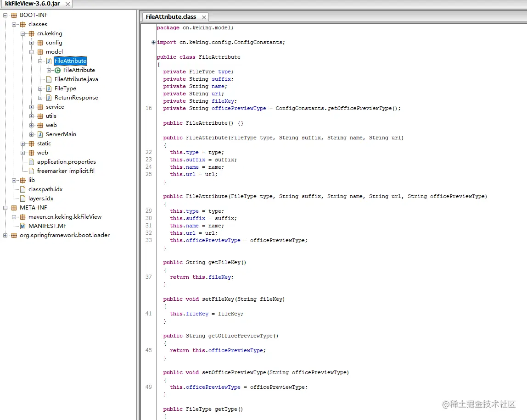Click the BOOT-INF package icon
Image resolution: width=527 pixels, height=420 pixels.
tap(14, 15)
